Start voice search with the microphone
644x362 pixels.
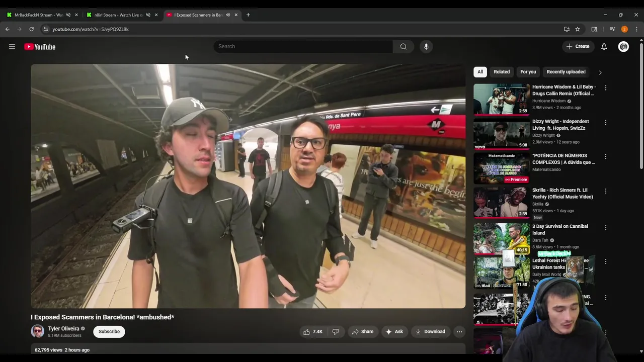[426, 46]
